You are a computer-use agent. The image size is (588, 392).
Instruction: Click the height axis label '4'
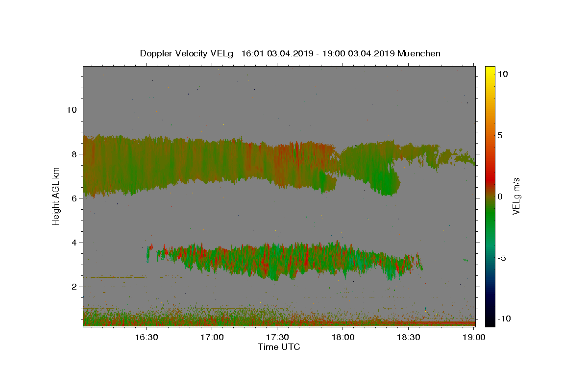(x=74, y=243)
